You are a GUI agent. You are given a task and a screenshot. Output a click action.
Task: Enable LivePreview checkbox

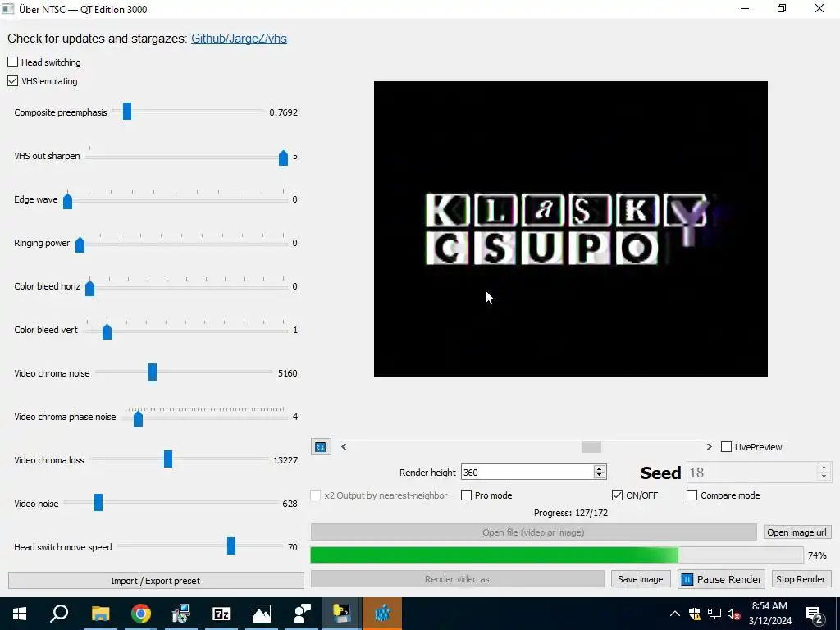[727, 447]
